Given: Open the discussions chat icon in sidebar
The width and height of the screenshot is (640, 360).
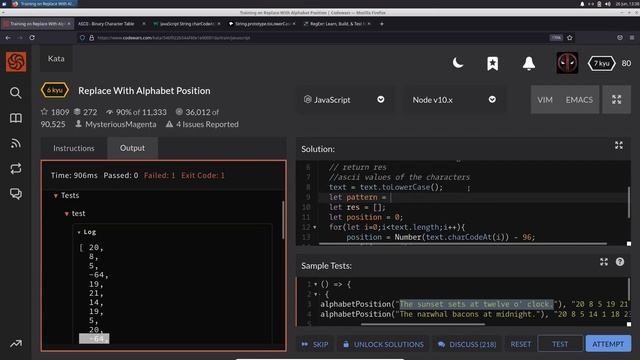Looking at the screenshot, I should click(x=16, y=193).
